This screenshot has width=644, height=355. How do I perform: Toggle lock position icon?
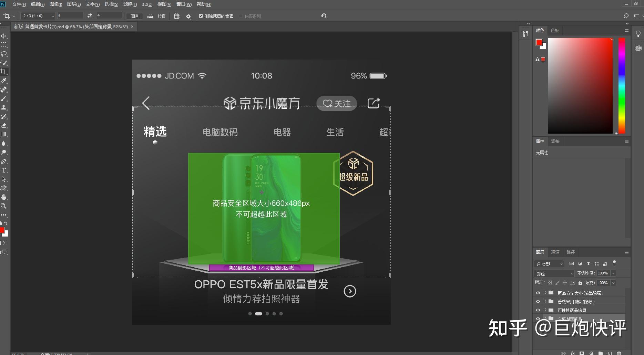pyautogui.click(x=565, y=283)
